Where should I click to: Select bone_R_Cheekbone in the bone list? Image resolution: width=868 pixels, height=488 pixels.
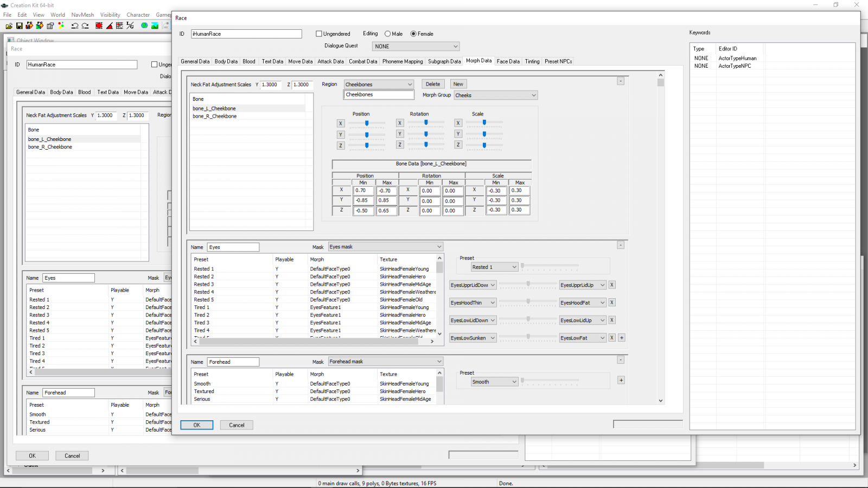(x=215, y=116)
